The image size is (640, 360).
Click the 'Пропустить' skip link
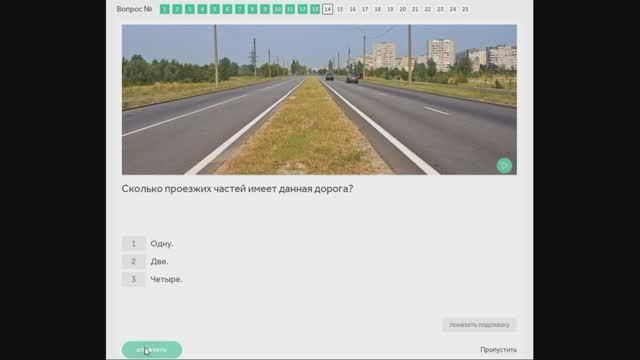(498, 350)
